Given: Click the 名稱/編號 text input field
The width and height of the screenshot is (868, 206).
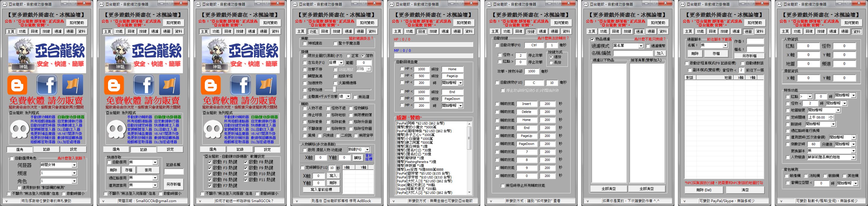Looking at the screenshot, I should click(x=633, y=53).
